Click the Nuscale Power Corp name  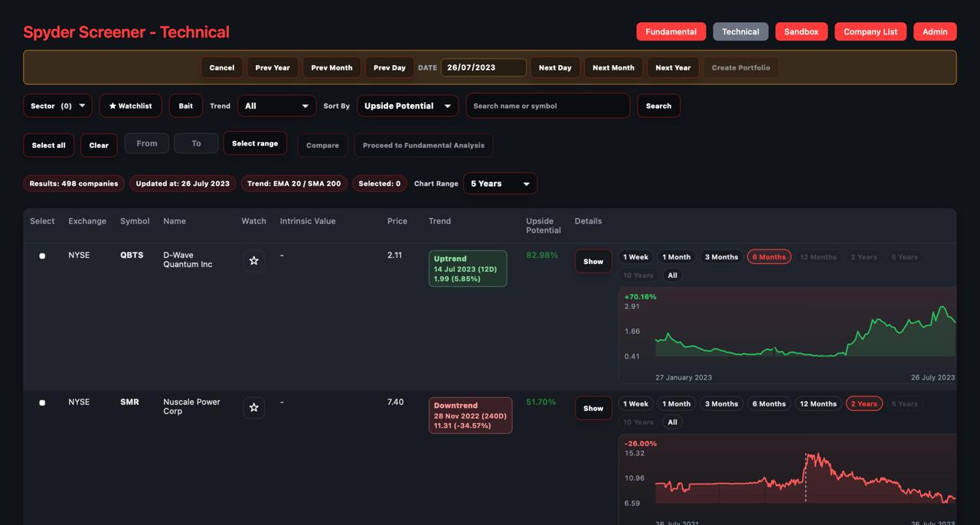tap(191, 406)
